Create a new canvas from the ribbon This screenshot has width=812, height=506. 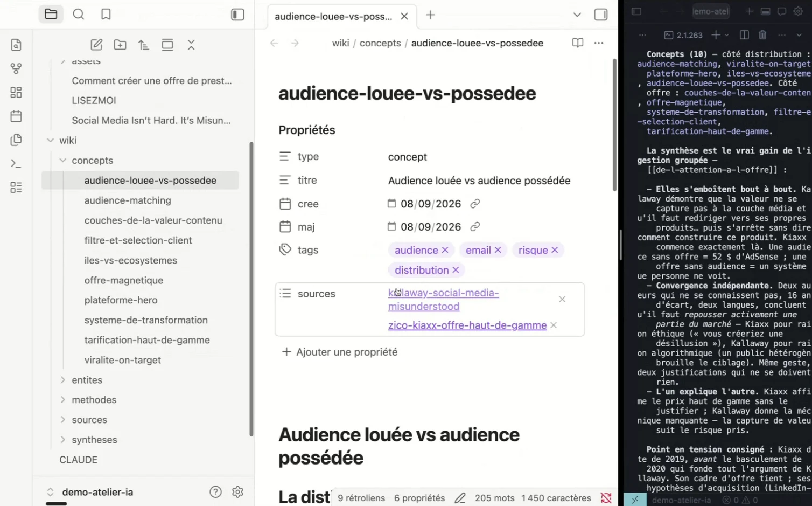click(16, 92)
